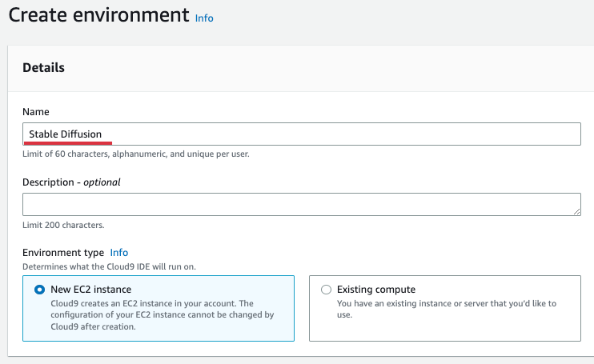Click the Create environment page title

click(98, 15)
